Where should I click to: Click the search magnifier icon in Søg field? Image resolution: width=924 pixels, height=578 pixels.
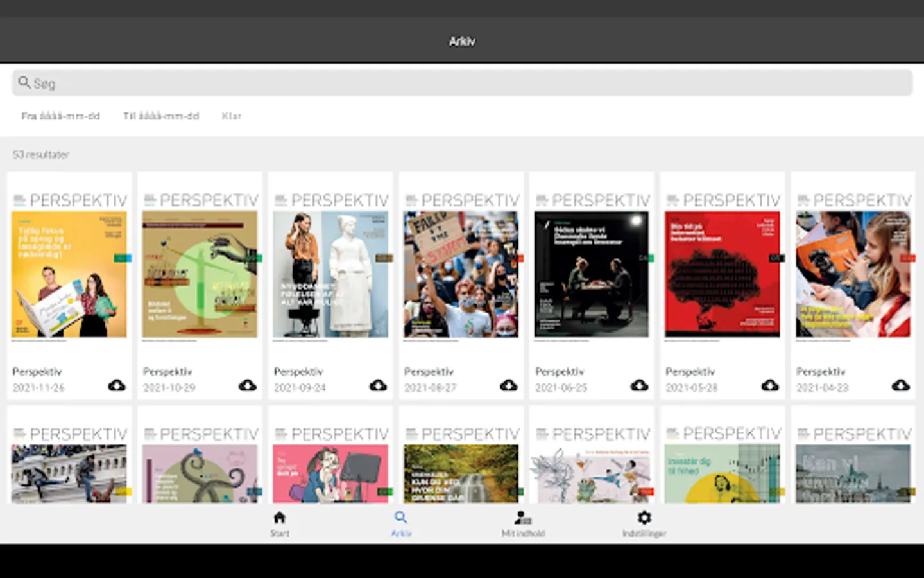[24, 82]
